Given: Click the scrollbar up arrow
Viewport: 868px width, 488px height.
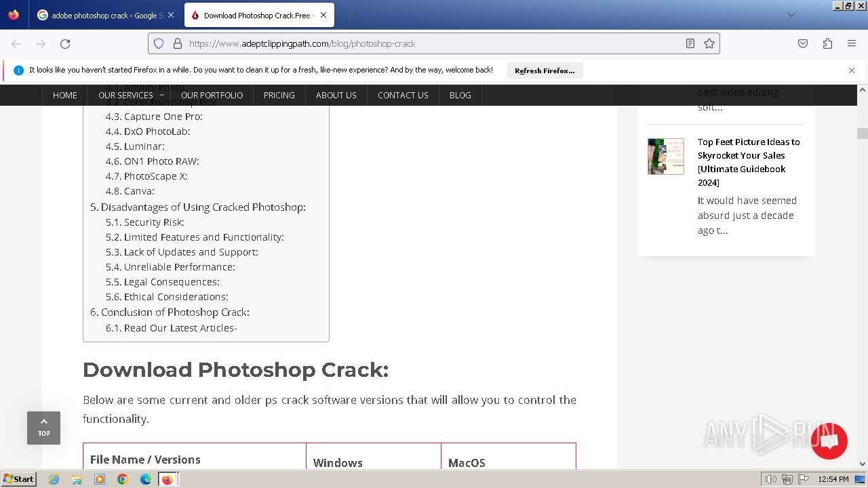Looking at the screenshot, I should (x=863, y=89).
